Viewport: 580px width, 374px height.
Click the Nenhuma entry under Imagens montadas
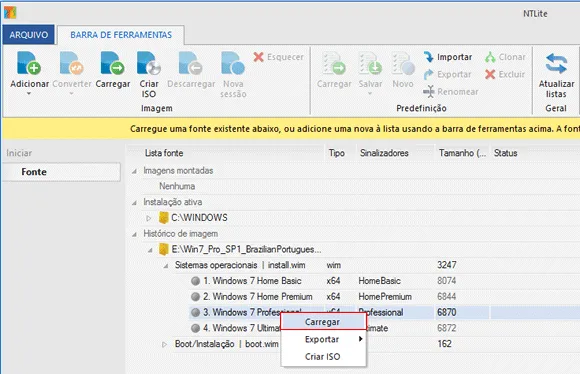click(177, 186)
